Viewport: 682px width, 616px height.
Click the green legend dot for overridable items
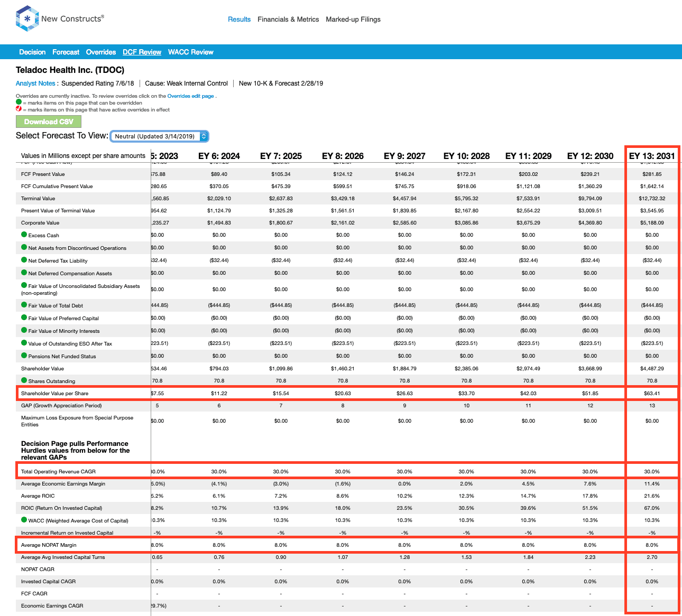tap(19, 102)
